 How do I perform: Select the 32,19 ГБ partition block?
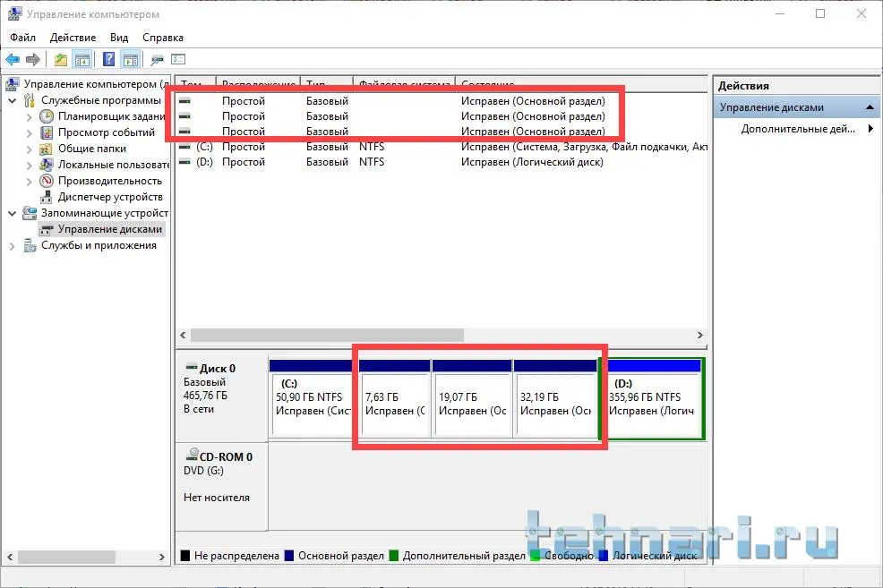pyautogui.click(x=555, y=398)
